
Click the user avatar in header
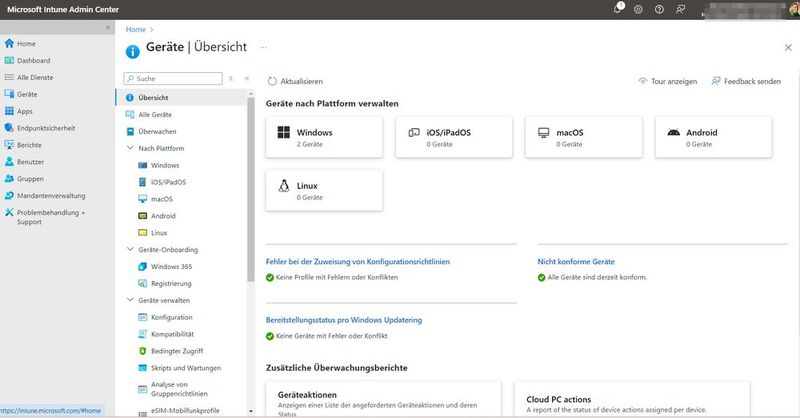(x=794, y=10)
